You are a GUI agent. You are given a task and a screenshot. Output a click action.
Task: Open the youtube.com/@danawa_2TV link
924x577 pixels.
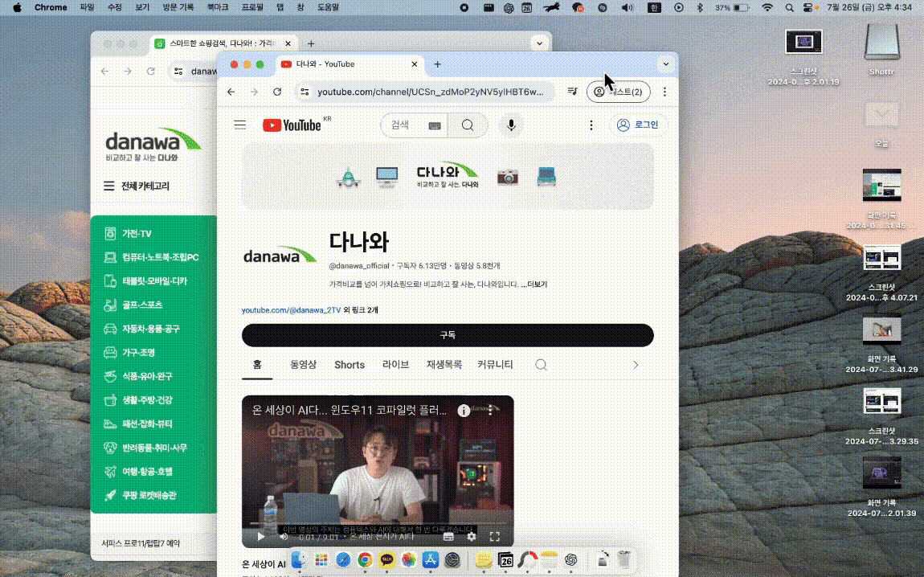coord(291,310)
